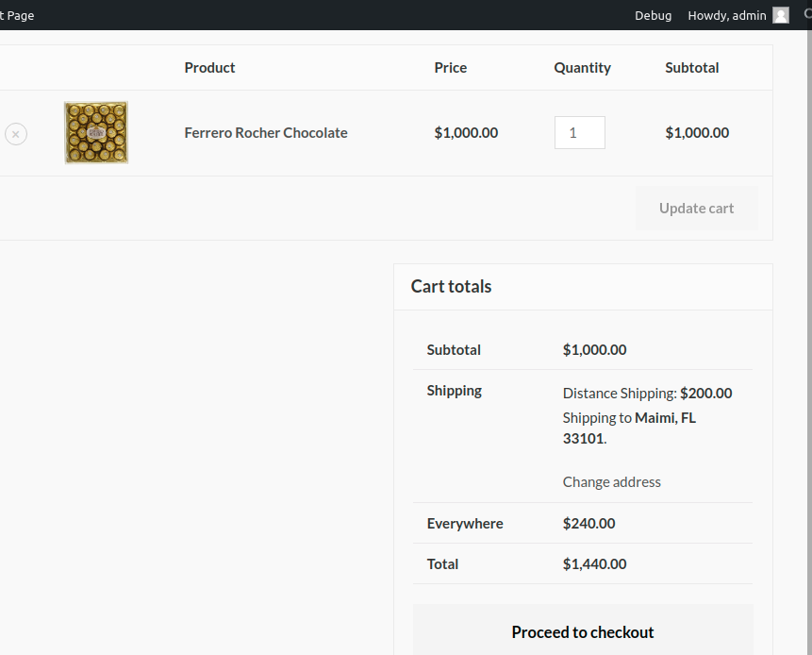
Task: Focus the quantity input field
Action: coord(579,133)
